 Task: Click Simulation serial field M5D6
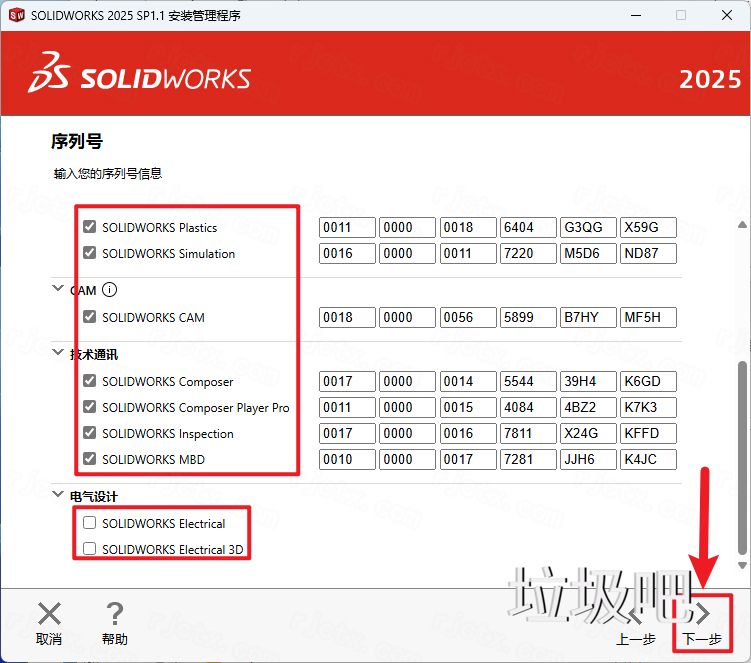point(588,253)
